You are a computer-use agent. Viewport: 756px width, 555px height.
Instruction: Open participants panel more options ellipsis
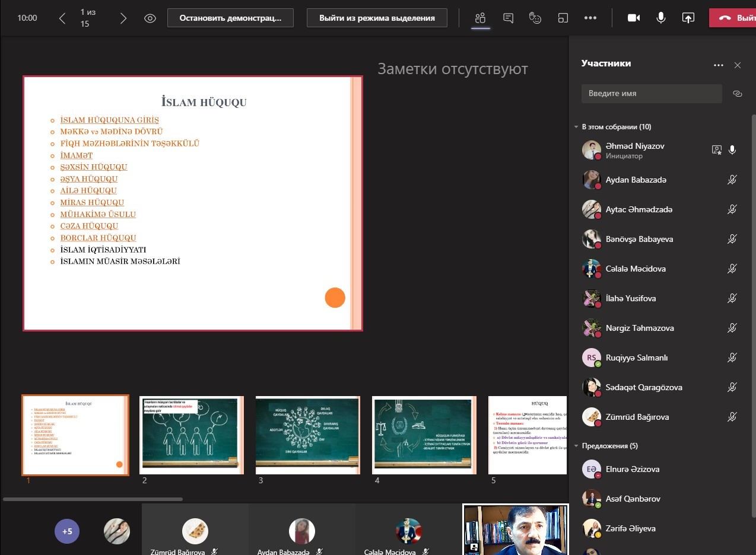pyautogui.click(x=719, y=65)
